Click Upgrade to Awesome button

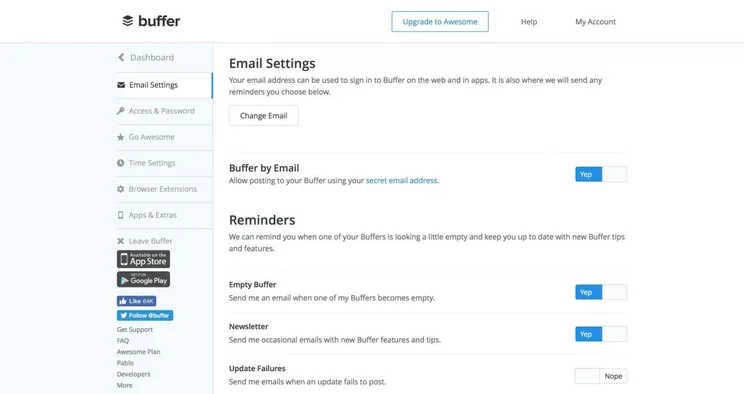pyautogui.click(x=440, y=22)
